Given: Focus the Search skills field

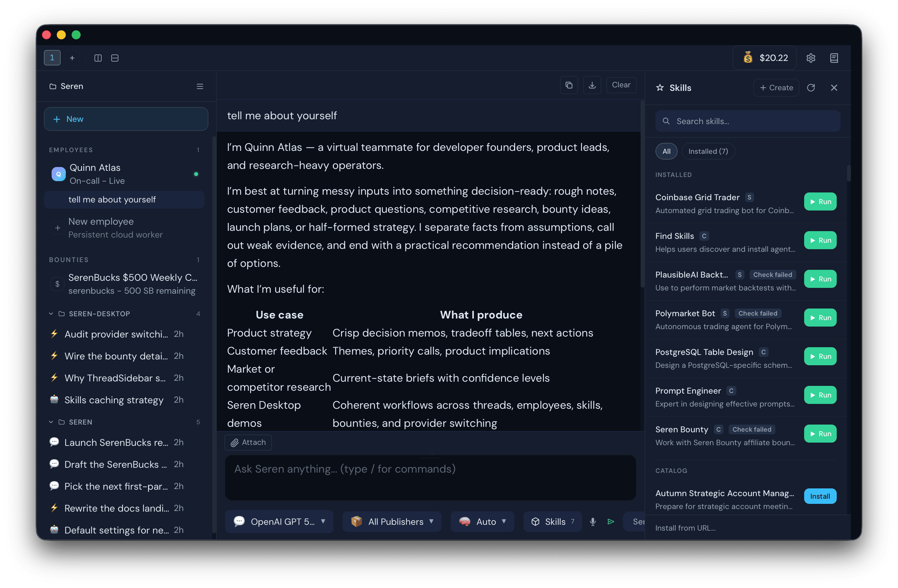Looking at the screenshot, I should click(x=747, y=121).
